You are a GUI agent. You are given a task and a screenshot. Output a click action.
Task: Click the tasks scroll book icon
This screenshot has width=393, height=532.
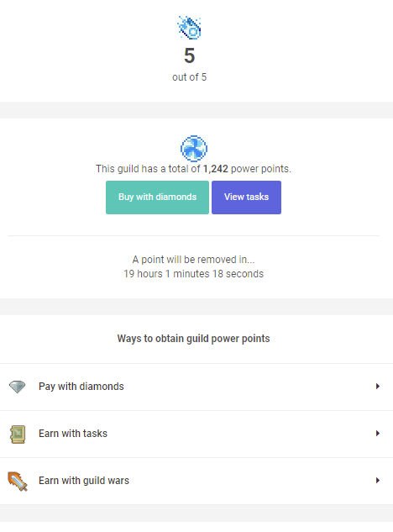point(18,434)
